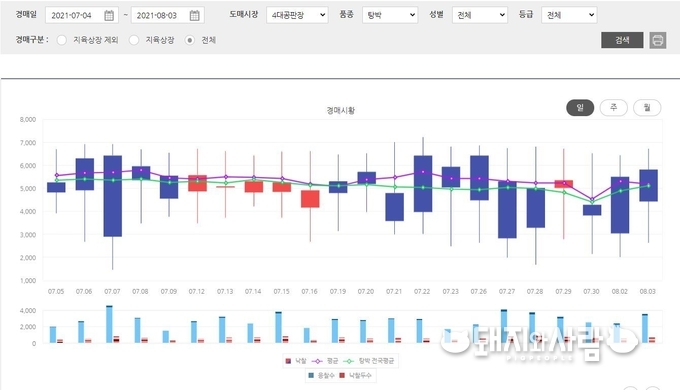This screenshot has width=680, height=390.
Task: Click the 07.07 volume bar
Action: point(109,324)
